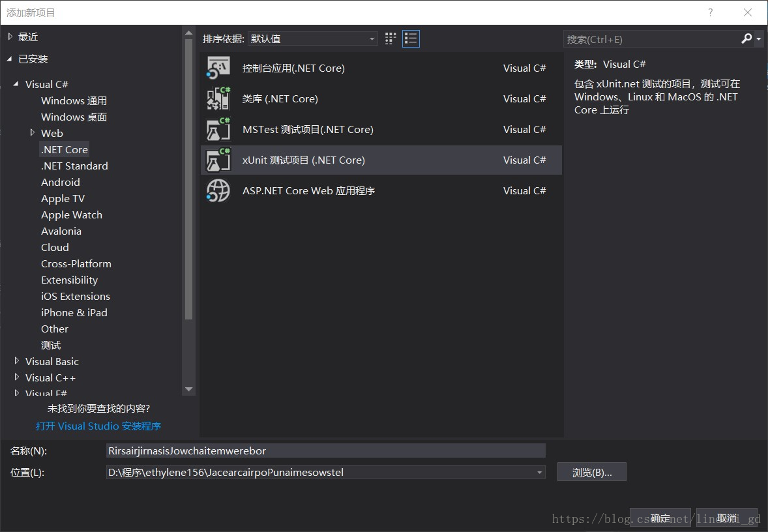Choose ASP.NET Core Web 应用程序 template
Viewport: 768px width, 532px height.
point(381,190)
